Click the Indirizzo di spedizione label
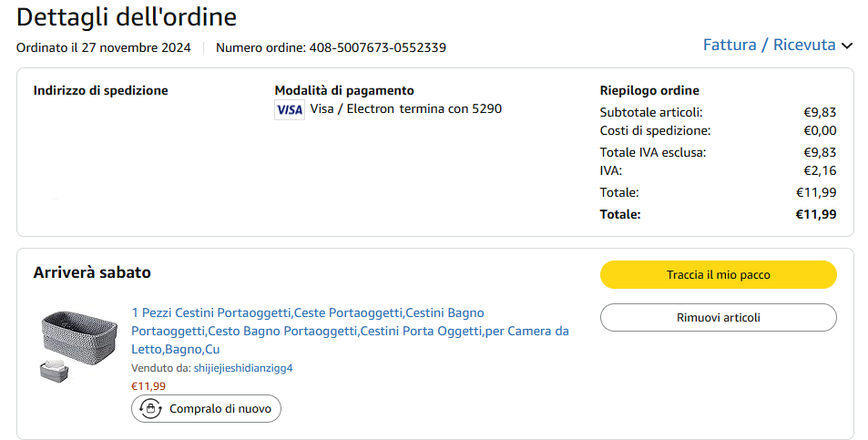Screen dimensions: 868x440 coord(100,90)
